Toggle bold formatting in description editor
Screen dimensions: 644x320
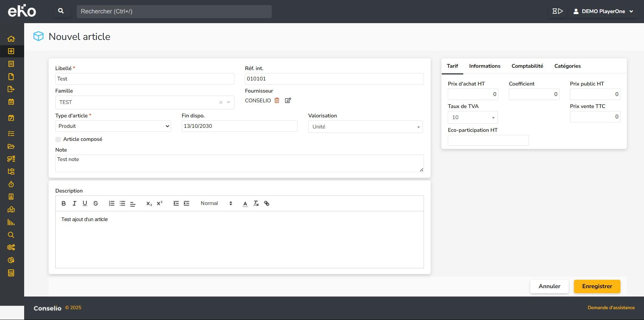[63, 203]
